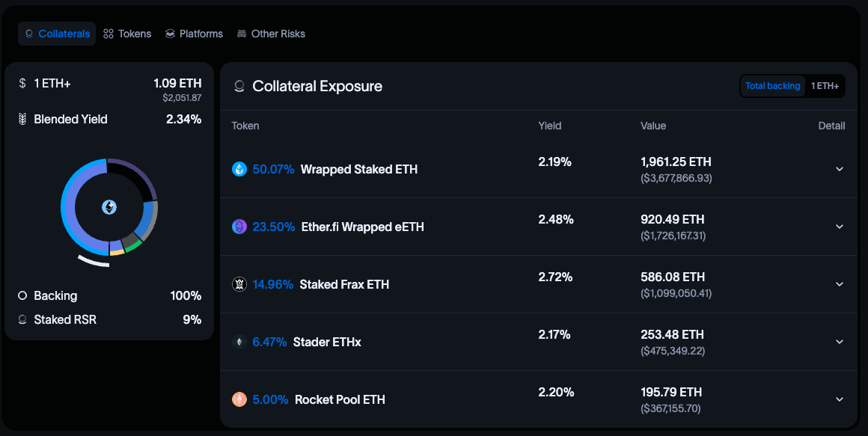Click the Yield column header

[550, 126]
